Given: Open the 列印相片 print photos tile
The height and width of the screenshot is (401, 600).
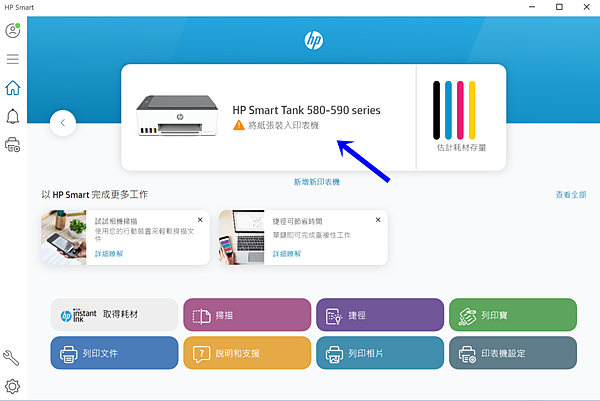Looking at the screenshot, I should point(380,353).
